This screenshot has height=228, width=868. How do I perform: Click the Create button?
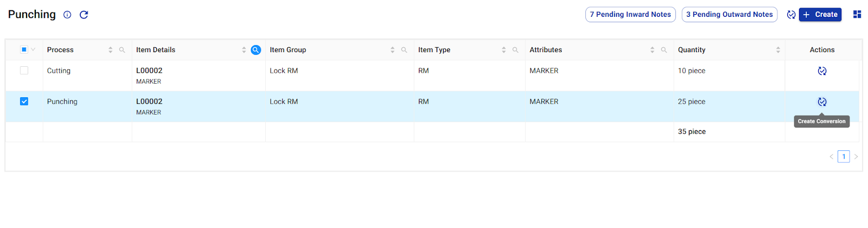tap(820, 15)
